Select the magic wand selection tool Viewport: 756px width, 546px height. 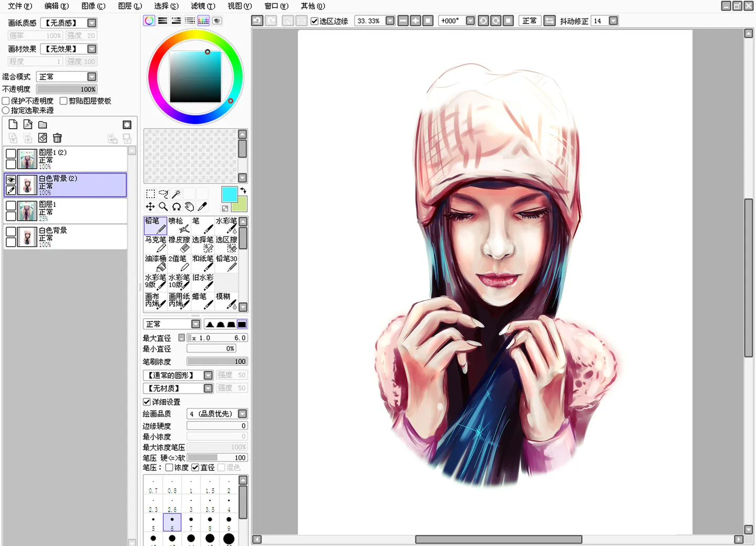[x=176, y=194]
